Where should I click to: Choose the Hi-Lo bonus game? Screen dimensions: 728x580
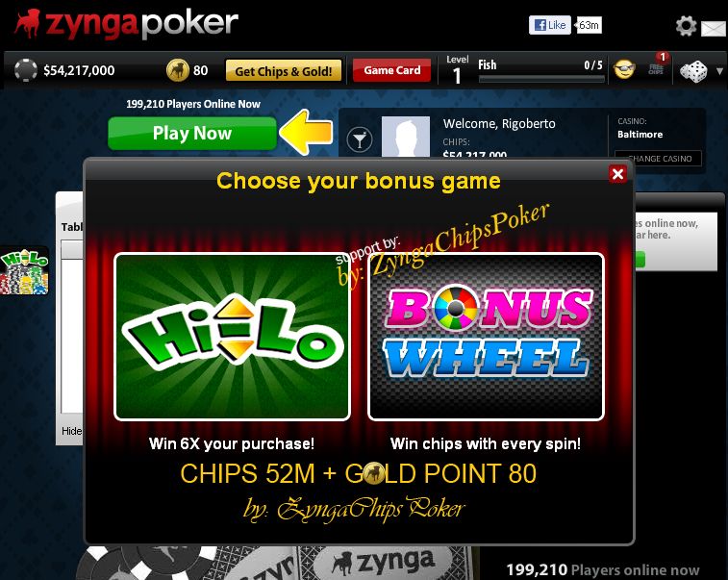[232, 337]
